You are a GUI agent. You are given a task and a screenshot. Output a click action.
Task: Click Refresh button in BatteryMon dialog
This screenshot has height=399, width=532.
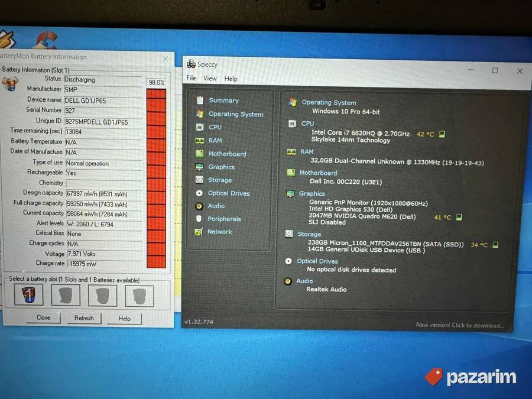click(x=84, y=318)
